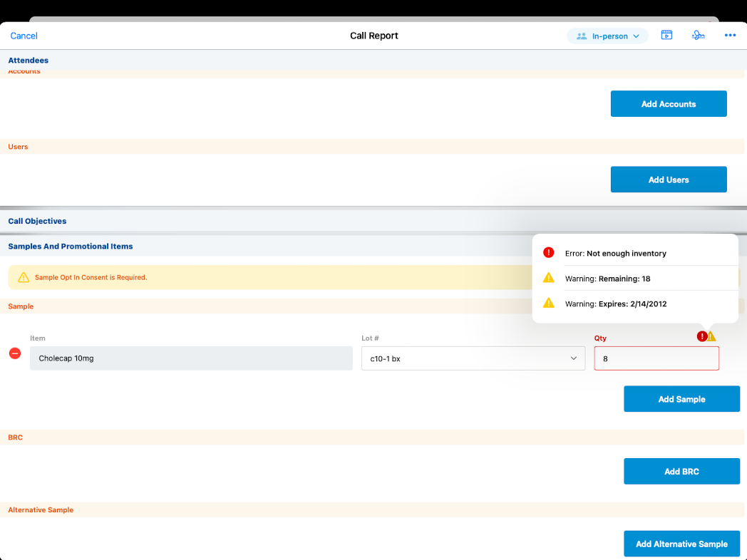Cancel the Call Report
This screenshot has height=560, width=747.
pyautogui.click(x=24, y=36)
